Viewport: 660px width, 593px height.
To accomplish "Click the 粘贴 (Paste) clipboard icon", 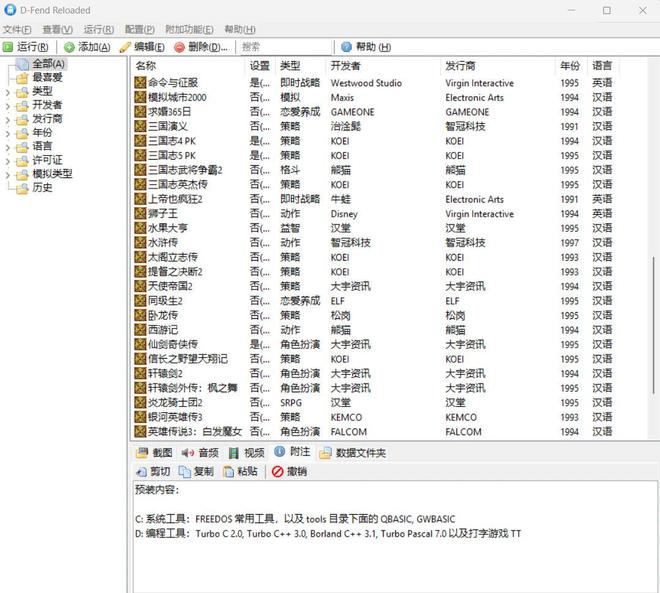I will (x=229, y=471).
